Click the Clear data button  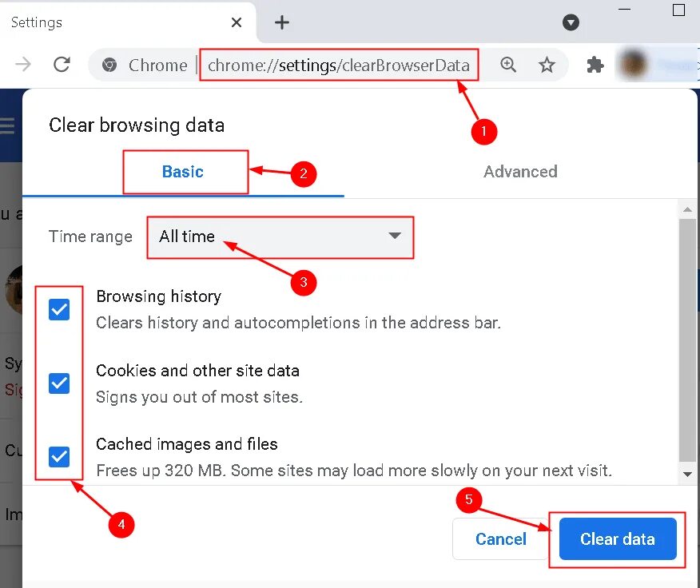[x=618, y=539]
